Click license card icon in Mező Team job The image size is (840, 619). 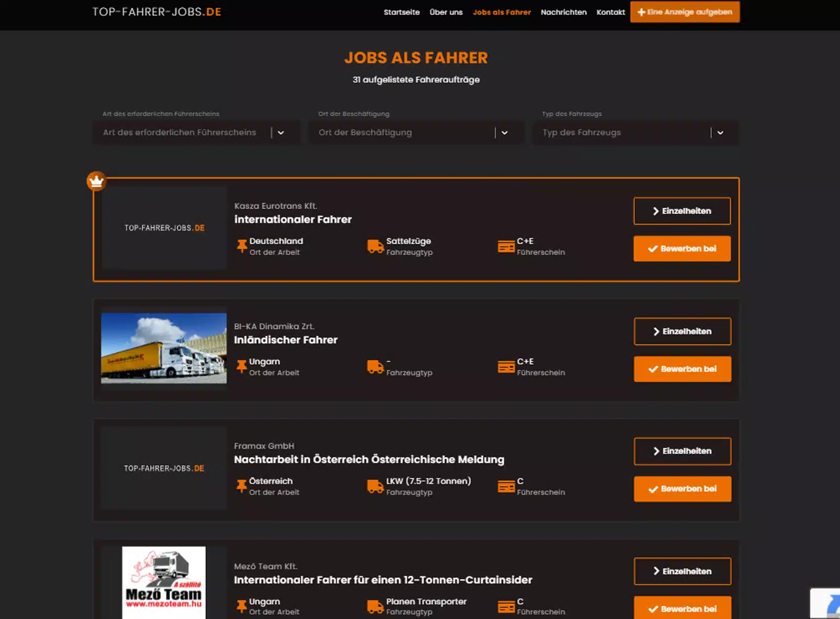506,606
